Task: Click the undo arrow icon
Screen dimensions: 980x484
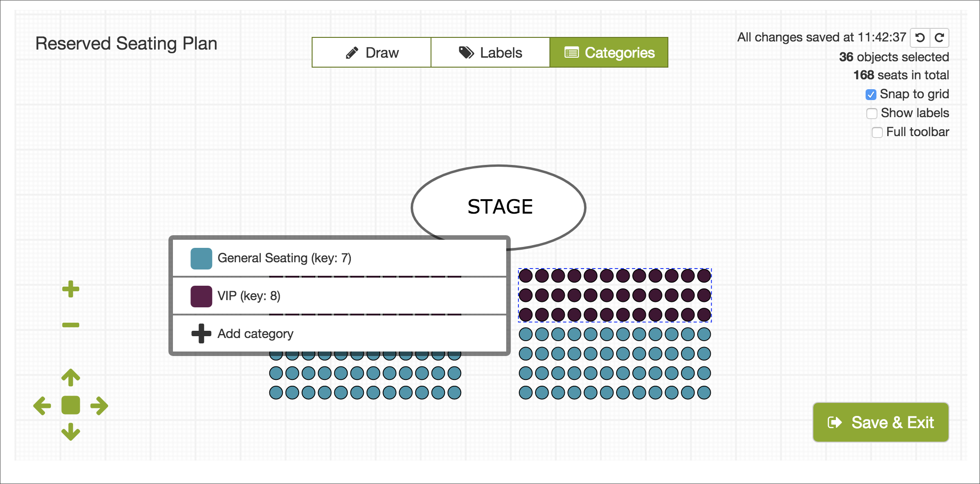Action: [x=920, y=38]
